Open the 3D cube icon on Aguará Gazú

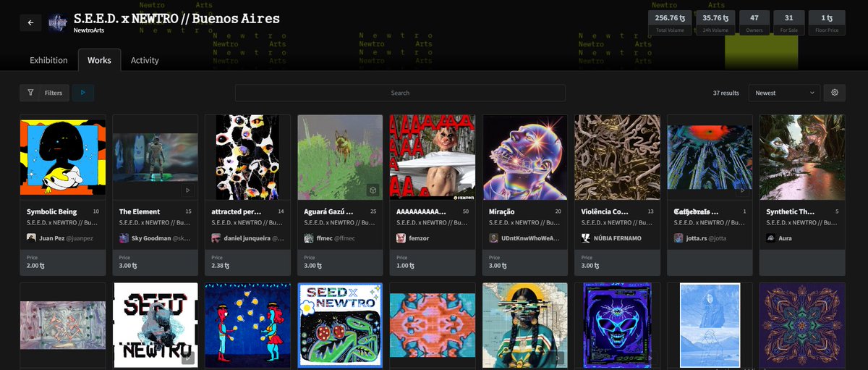tap(373, 190)
